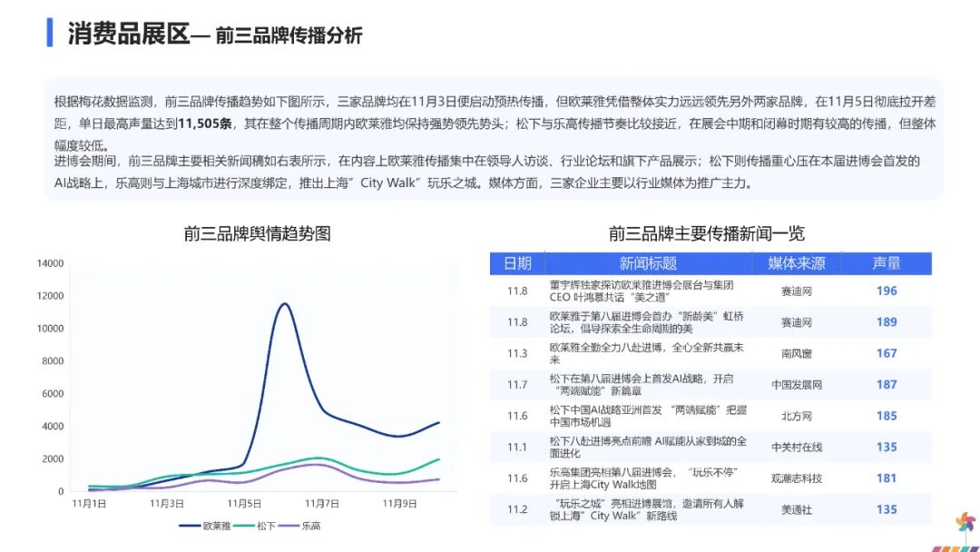This screenshot has height=552, width=980.
Task: Click the 声量 value 196
Action: (887, 291)
